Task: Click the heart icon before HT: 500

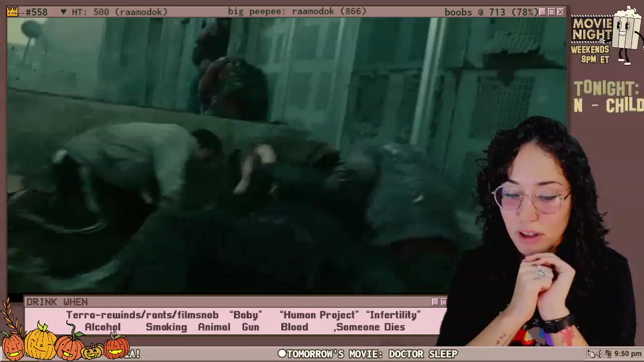Action: point(63,12)
